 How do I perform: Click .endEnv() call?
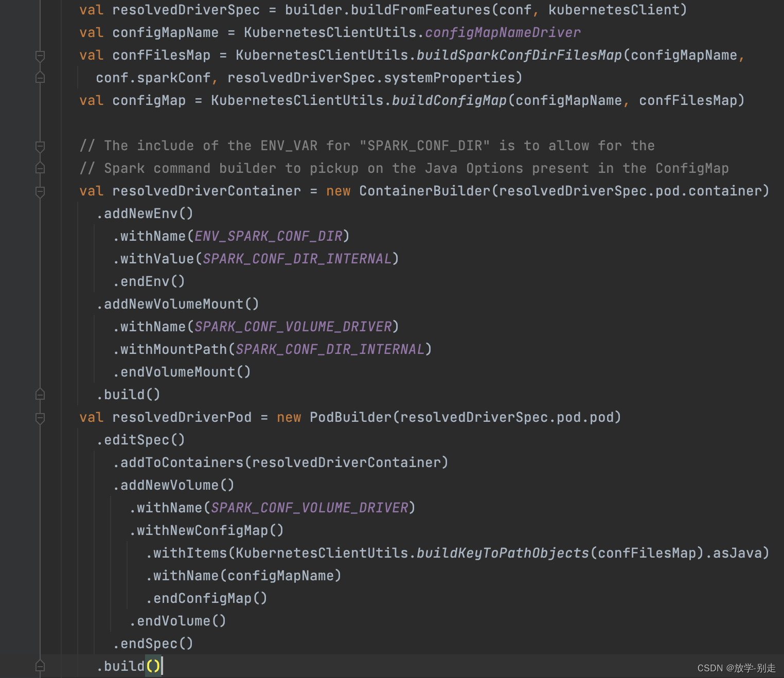pos(149,281)
